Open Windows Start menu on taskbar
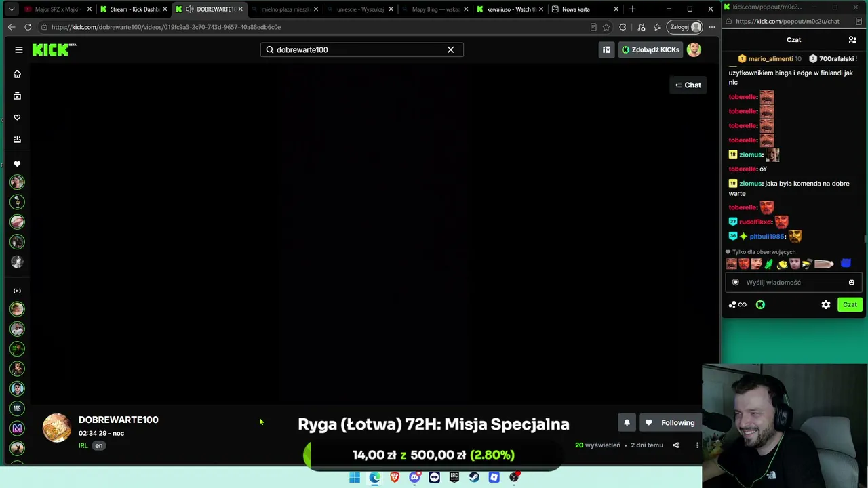Screen dimensions: 868x488 click(355, 477)
